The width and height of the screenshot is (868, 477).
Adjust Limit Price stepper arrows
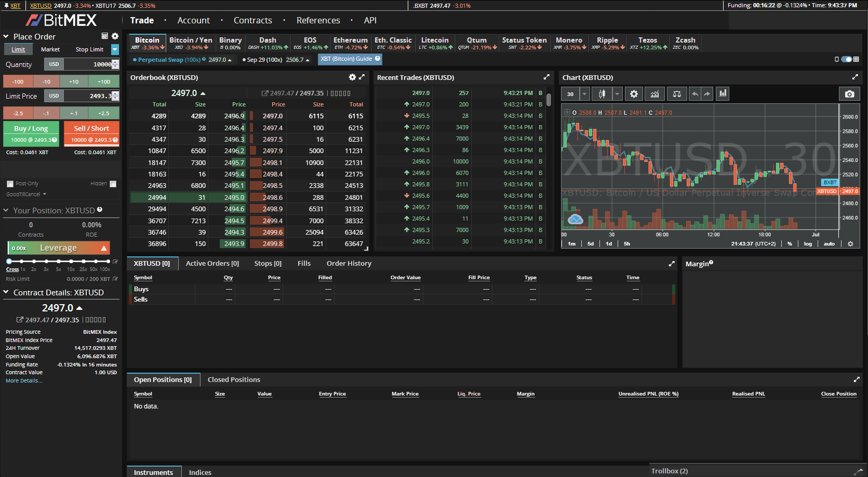[x=115, y=96]
